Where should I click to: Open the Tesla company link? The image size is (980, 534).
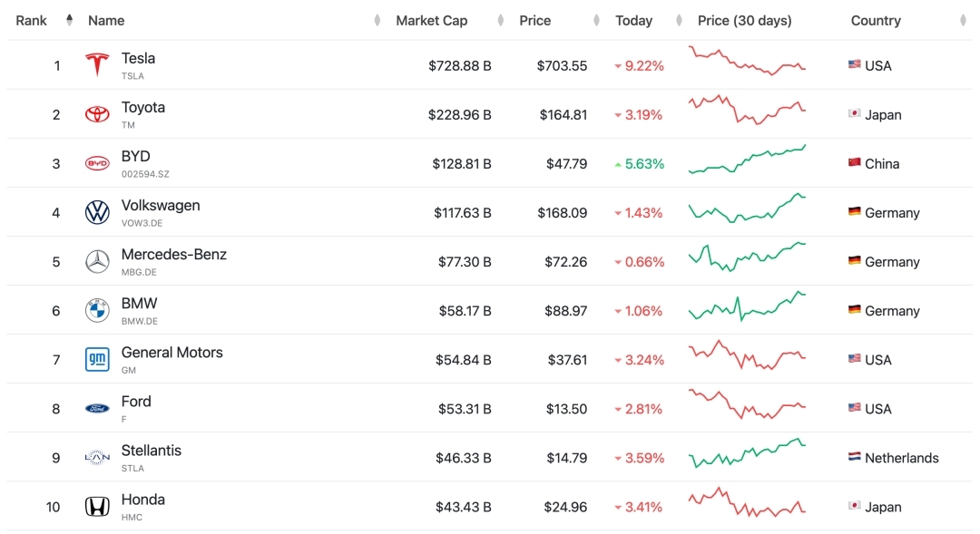pyautogui.click(x=138, y=58)
